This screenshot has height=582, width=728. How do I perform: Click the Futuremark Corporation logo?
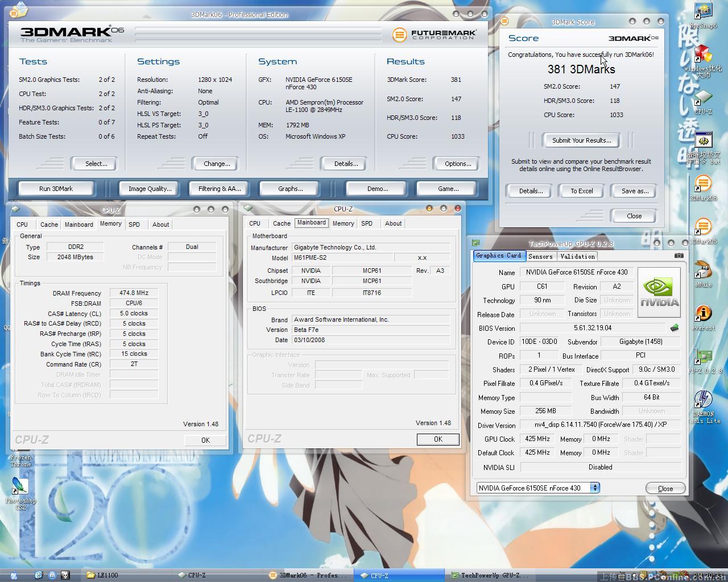click(x=435, y=35)
